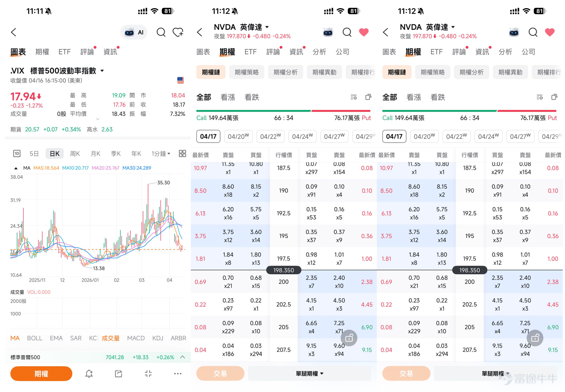Open the 1D intraday chart icon
Image resolution: width=565 pixels, height=392 pixels.
17,154
